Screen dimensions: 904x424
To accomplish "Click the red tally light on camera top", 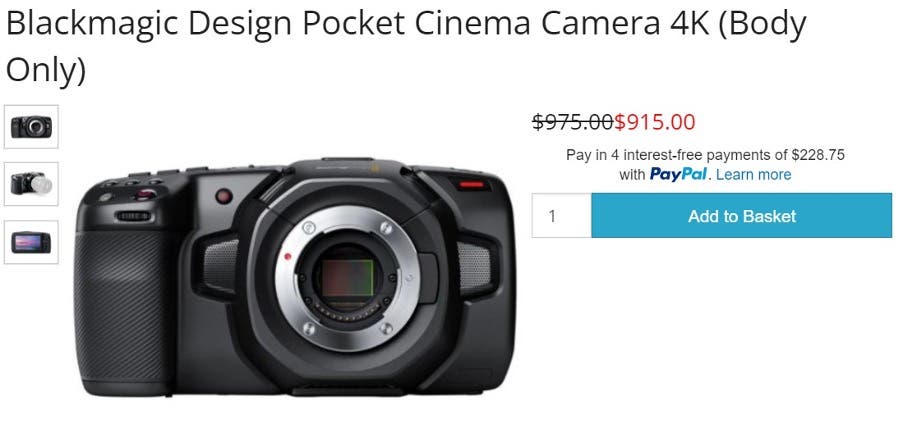I will coord(472,185).
